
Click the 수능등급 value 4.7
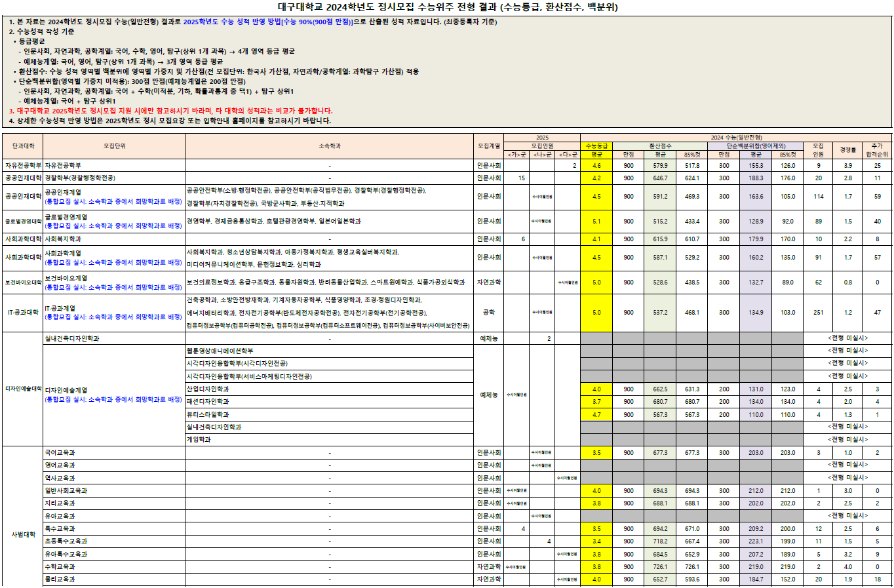click(x=596, y=415)
